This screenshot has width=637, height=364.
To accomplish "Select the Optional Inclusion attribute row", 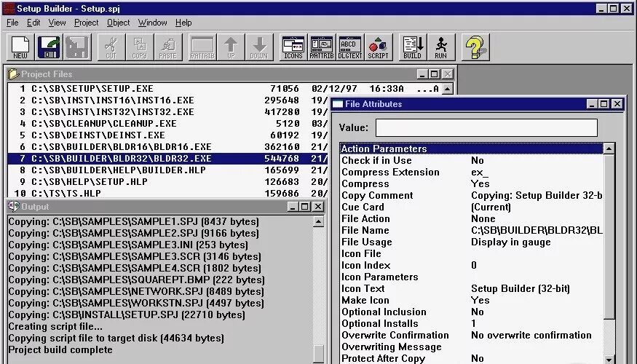I will [472, 312].
